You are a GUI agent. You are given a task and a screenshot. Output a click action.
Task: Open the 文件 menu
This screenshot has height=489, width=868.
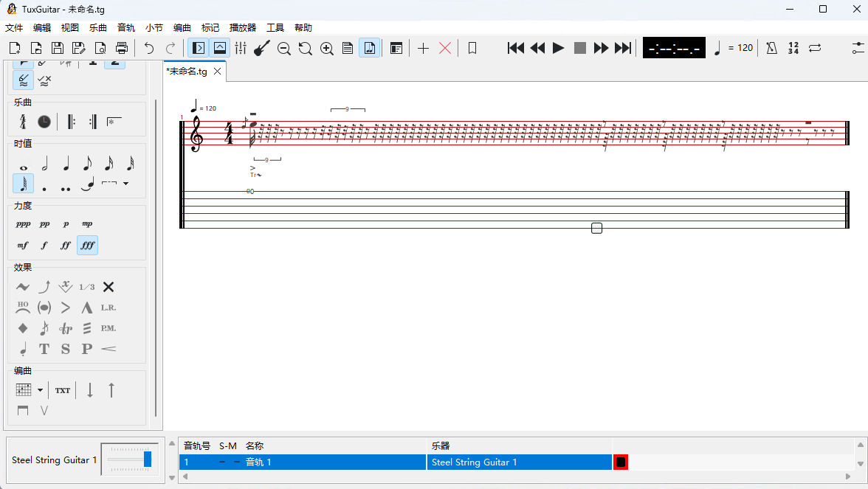click(x=14, y=28)
